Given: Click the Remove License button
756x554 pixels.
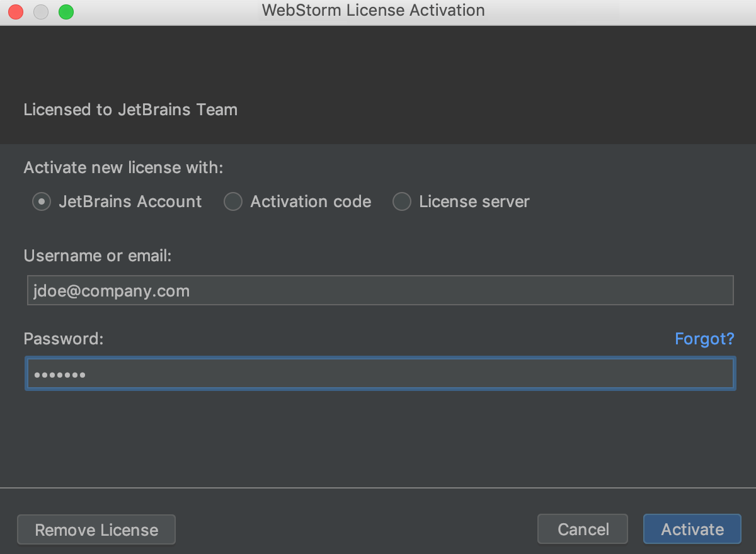Looking at the screenshot, I should 96,529.
